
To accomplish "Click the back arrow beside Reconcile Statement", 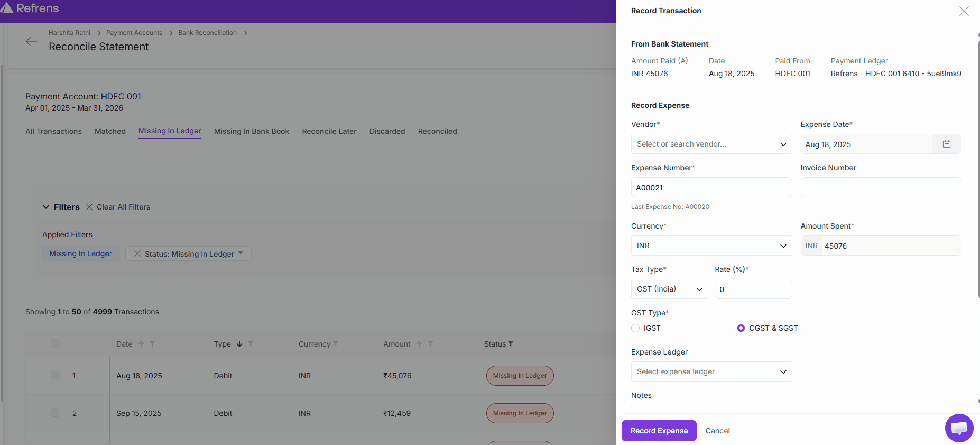I will tap(32, 41).
